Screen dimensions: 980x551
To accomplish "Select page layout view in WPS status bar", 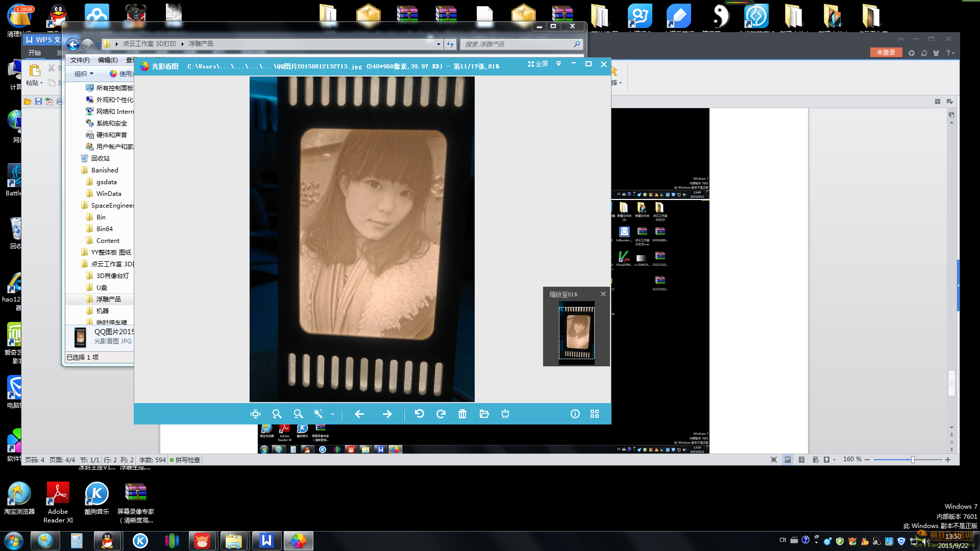I will coord(788,460).
